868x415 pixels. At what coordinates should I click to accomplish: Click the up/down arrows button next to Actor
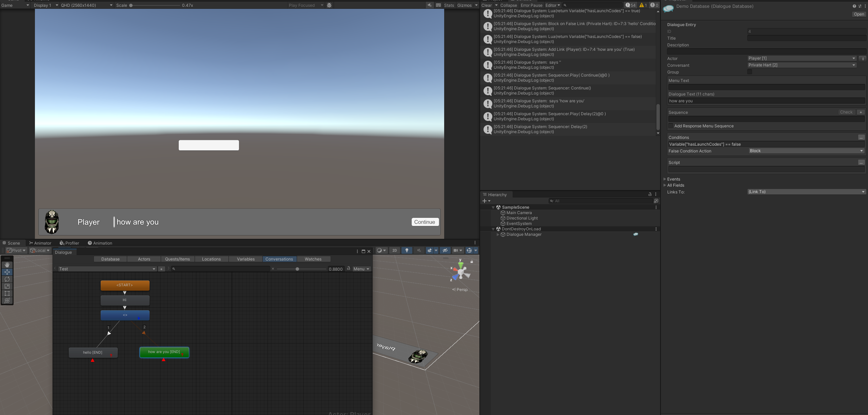863,59
